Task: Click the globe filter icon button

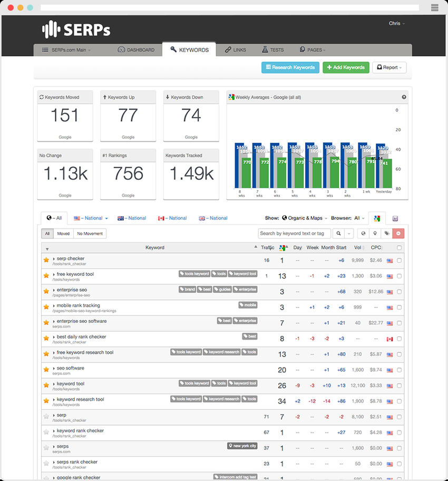Action: pyautogui.click(x=363, y=233)
